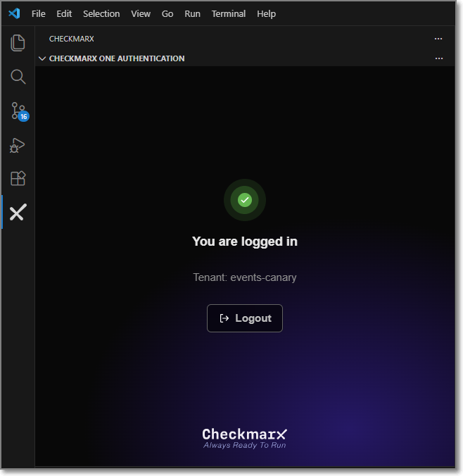Open the Edit menu
This screenshot has width=463, height=476.
pyautogui.click(x=64, y=13)
